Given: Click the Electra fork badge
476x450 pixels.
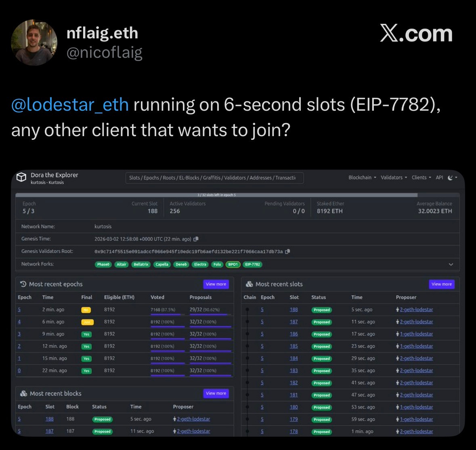Looking at the screenshot, I should click(x=200, y=265).
